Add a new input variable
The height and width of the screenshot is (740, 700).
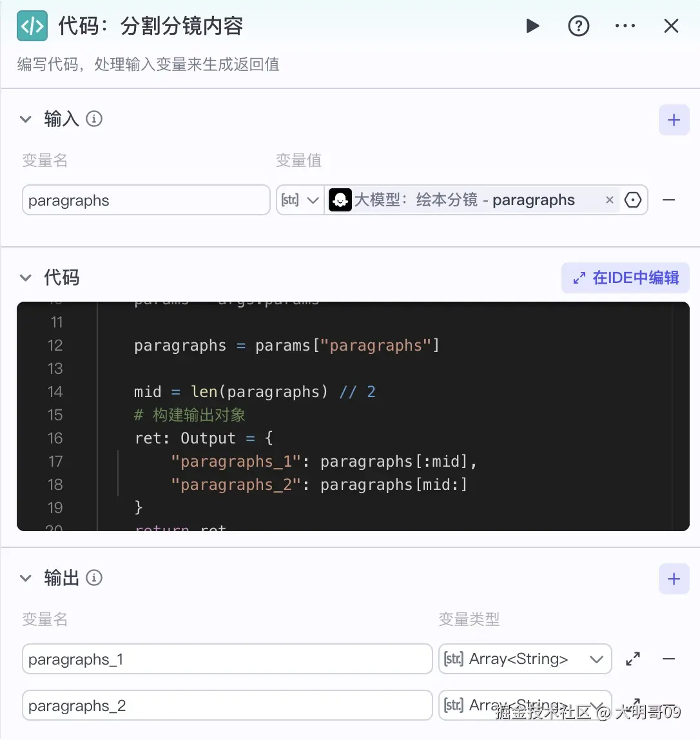[x=674, y=120]
